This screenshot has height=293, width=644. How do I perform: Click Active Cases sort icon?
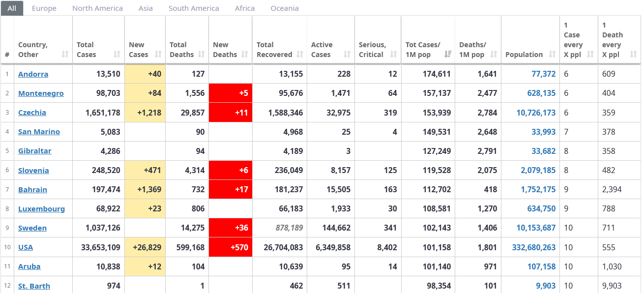[x=347, y=54]
